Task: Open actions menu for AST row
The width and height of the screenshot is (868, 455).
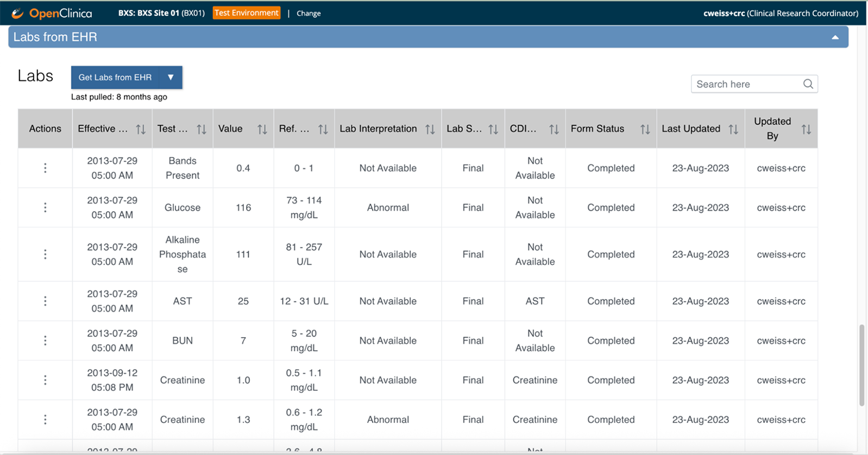Action: pos(45,301)
